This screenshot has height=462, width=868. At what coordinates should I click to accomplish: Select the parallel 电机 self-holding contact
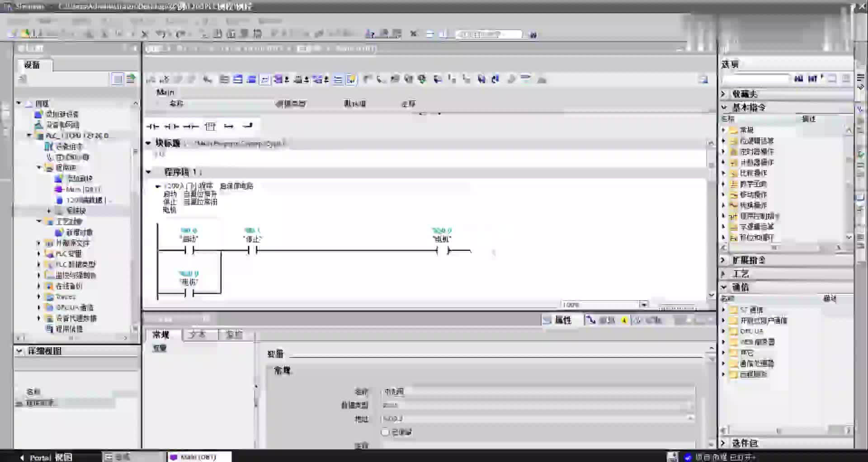(189, 293)
